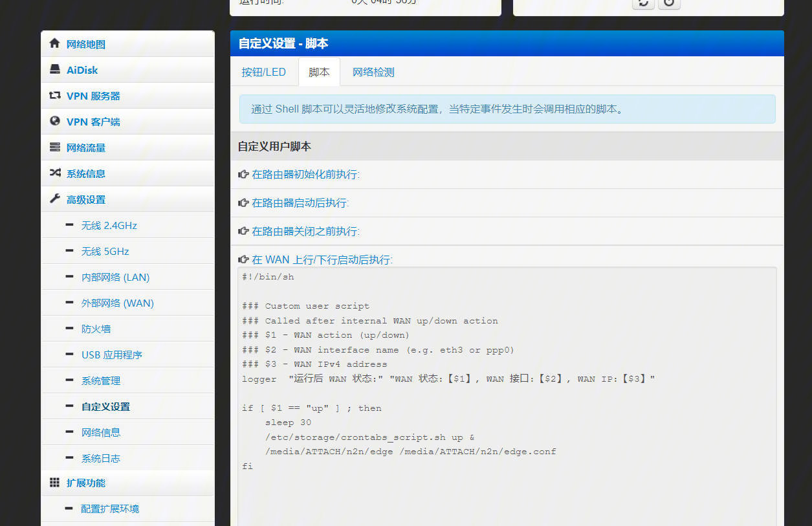Open the 防火墙 page
This screenshot has height=526, width=812.
coord(96,329)
